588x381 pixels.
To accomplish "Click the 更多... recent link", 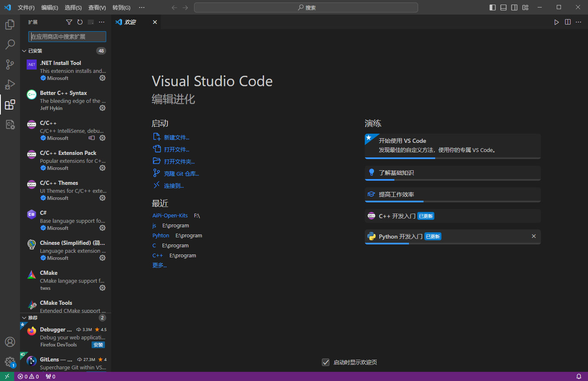I will pyautogui.click(x=159, y=265).
